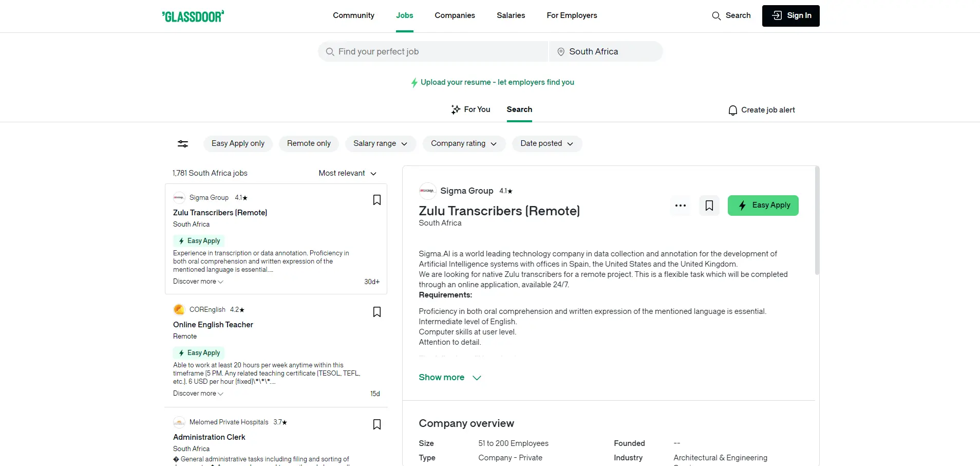
Task: Click the Sign In arrow icon
Action: tap(777, 15)
